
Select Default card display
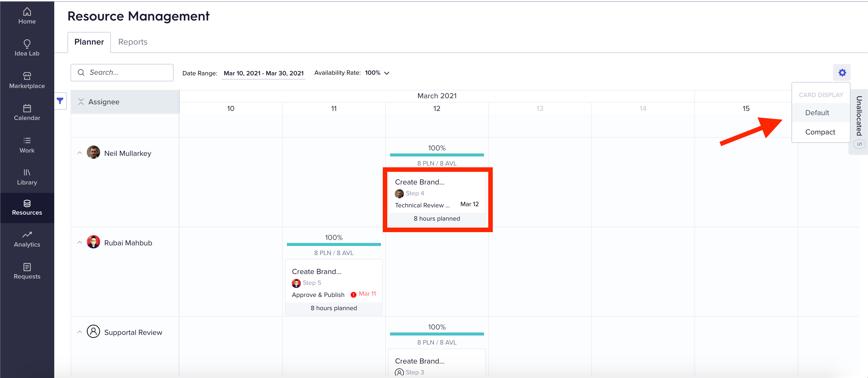(x=821, y=113)
